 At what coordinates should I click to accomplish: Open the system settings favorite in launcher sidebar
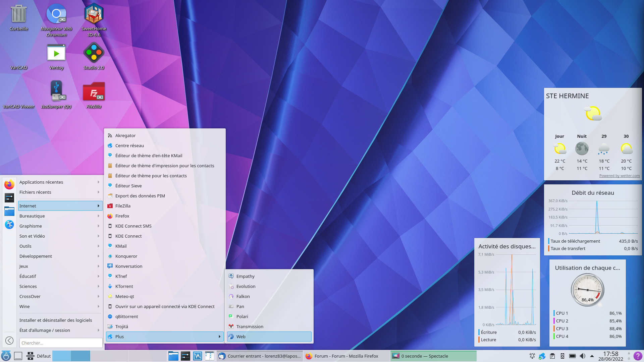coord(9,198)
